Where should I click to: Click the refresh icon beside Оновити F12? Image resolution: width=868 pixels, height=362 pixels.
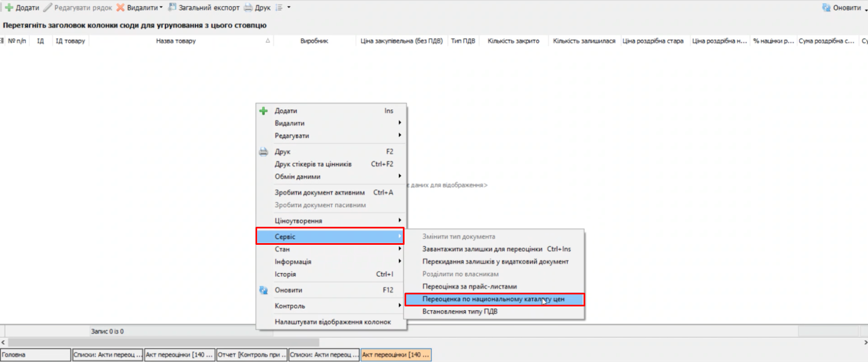tap(264, 290)
